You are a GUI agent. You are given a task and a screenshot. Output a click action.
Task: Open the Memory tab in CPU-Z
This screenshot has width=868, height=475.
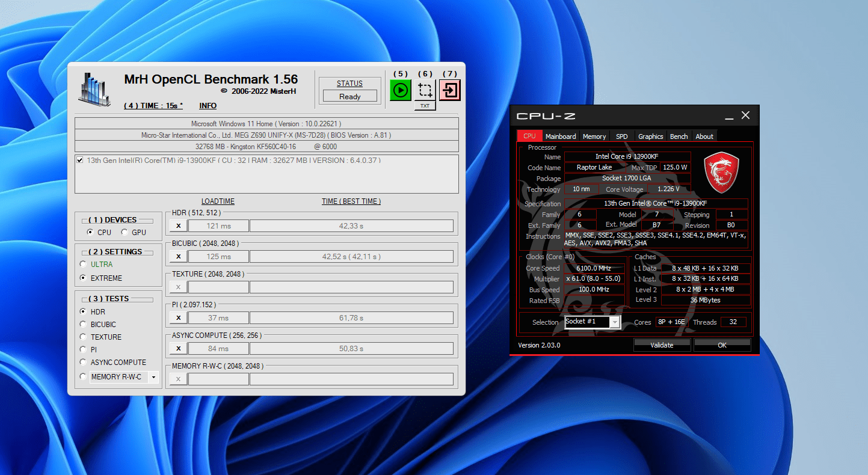pyautogui.click(x=594, y=136)
